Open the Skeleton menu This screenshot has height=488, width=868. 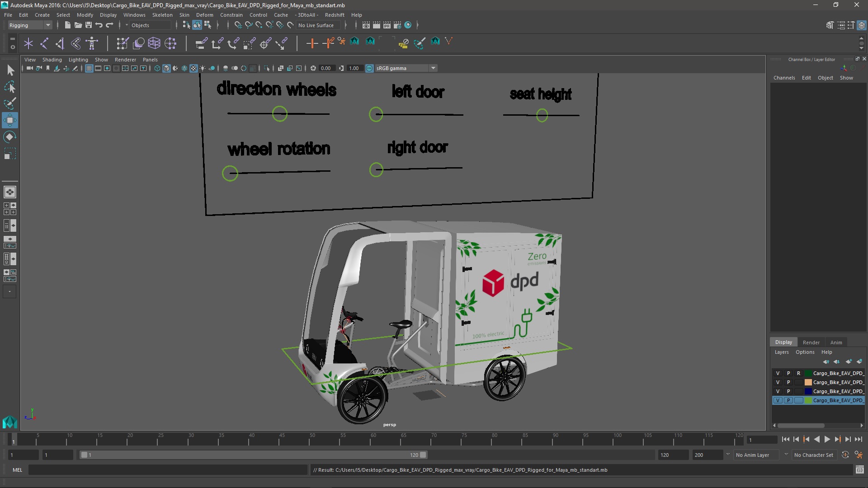coord(162,15)
